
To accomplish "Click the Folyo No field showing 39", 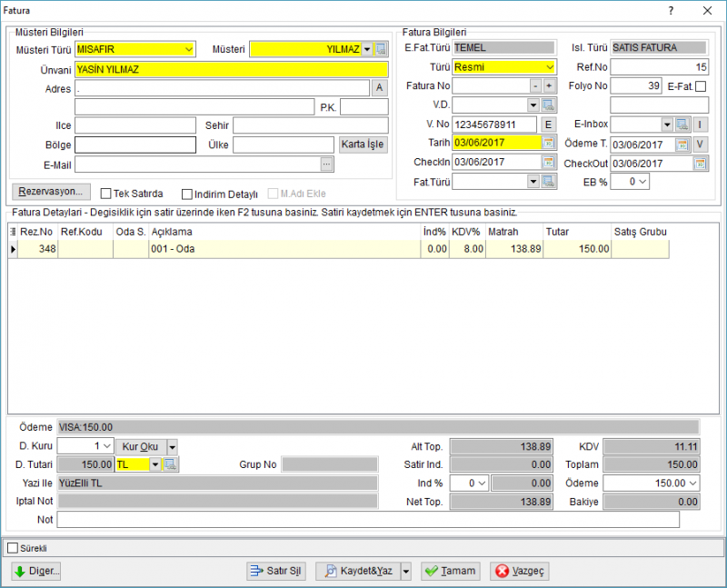I will 635,85.
